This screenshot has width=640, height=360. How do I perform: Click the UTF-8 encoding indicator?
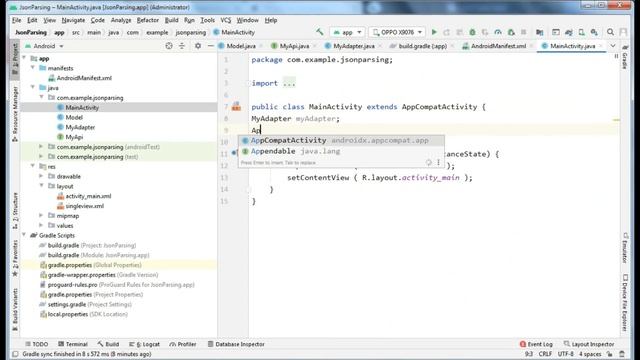(566, 354)
